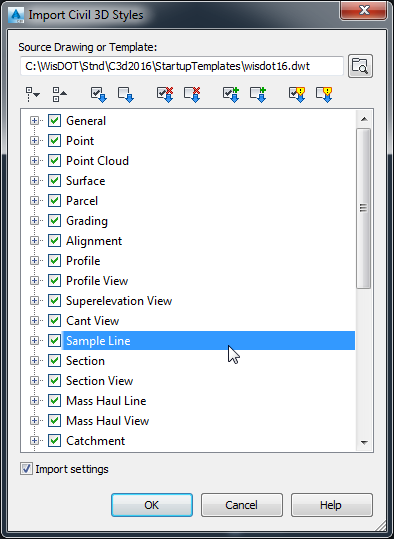Uncheck the Point Cloud checkbox

tap(54, 161)
